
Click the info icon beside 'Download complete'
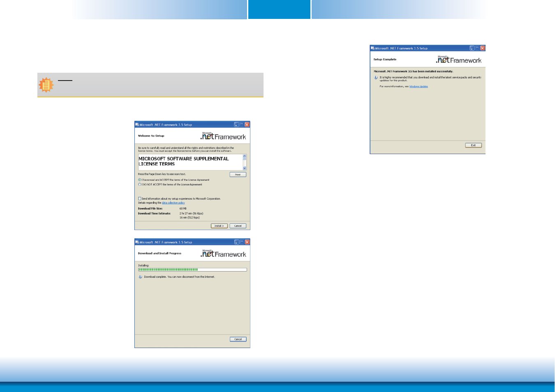140,277
